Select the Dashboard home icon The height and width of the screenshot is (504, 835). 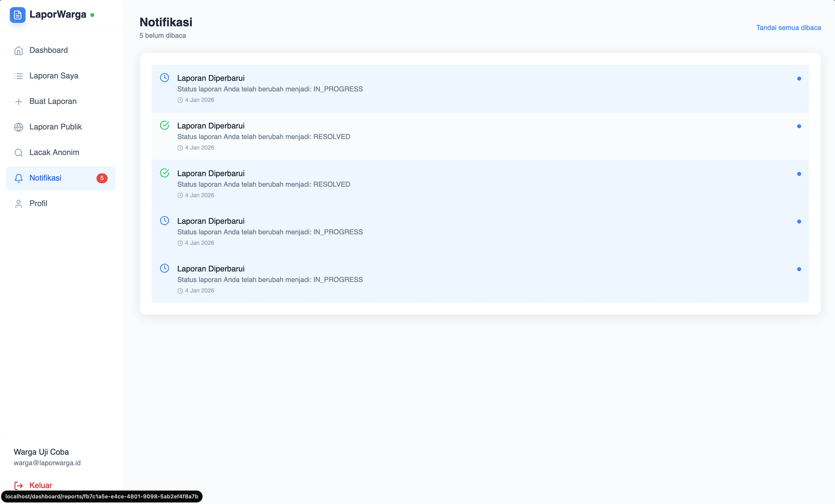[x=19, y=50]
